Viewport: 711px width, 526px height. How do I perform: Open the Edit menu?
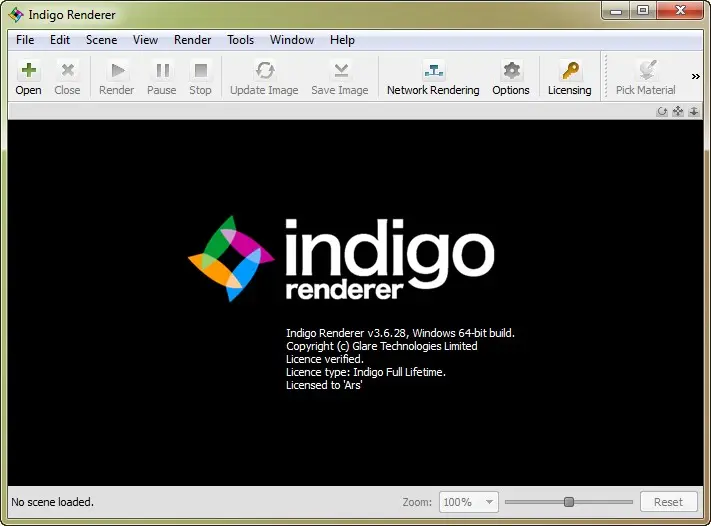[x=60, y=40]
